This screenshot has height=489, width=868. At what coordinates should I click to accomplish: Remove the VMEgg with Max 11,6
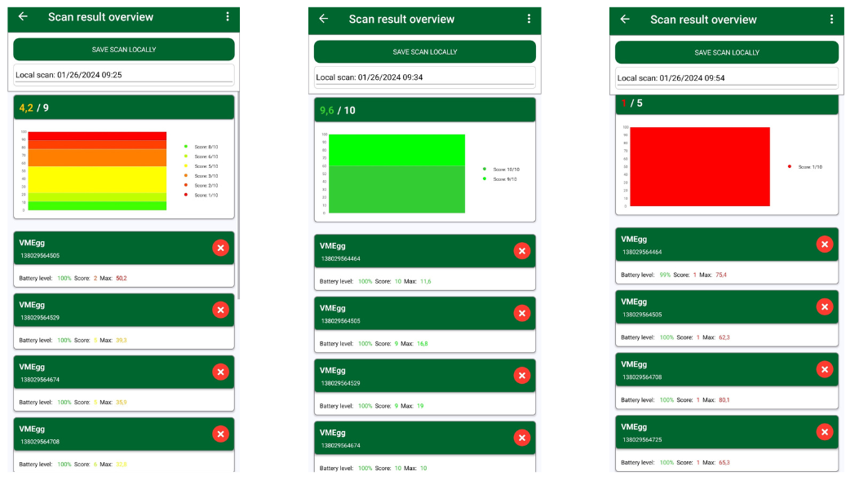(522, 251)
